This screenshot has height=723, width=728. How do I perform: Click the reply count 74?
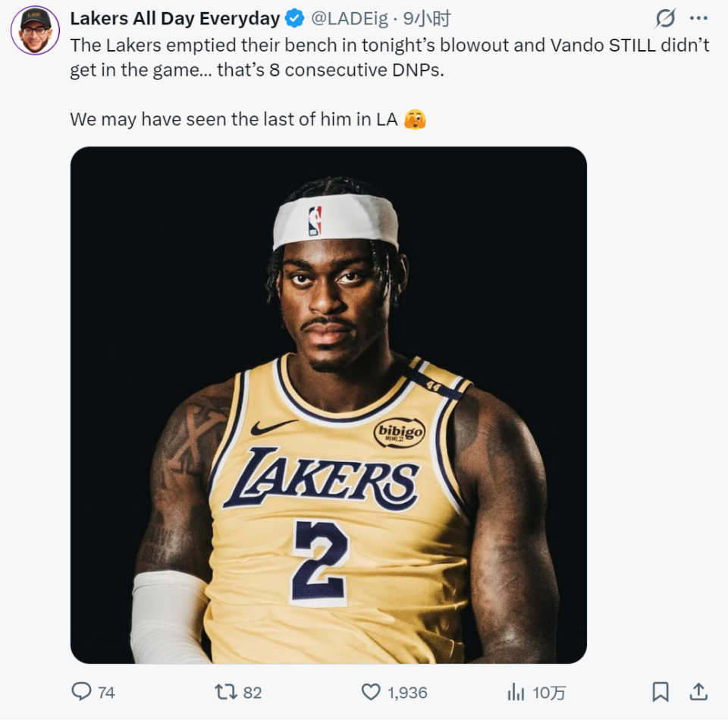click(106, 692)
